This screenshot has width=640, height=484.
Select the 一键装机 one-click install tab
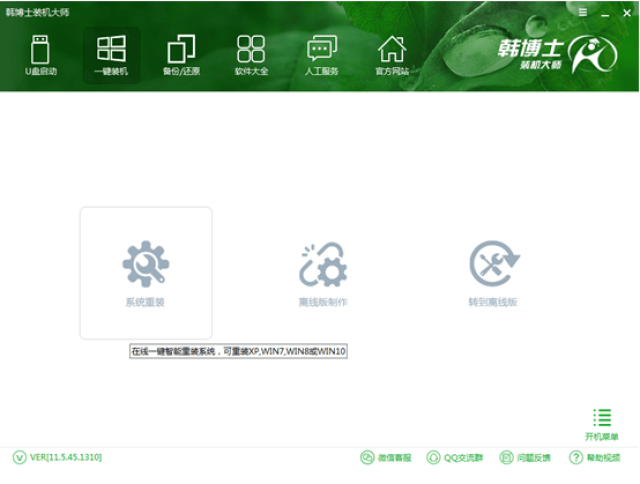point(111,56)
